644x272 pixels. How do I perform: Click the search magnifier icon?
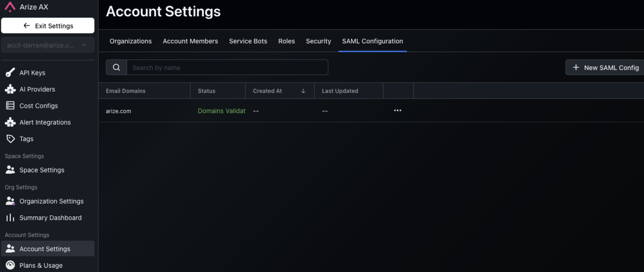pyautogui.click(x=116, y=67)
